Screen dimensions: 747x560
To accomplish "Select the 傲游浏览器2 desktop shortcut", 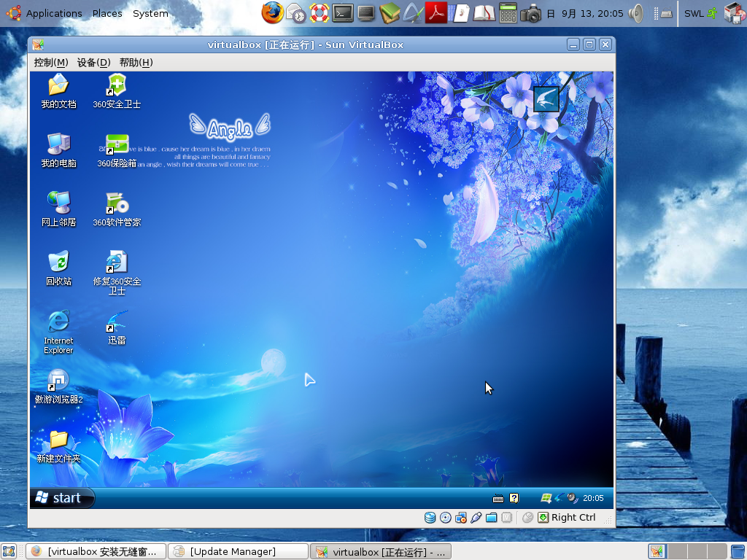I will (x=58, y=386).
